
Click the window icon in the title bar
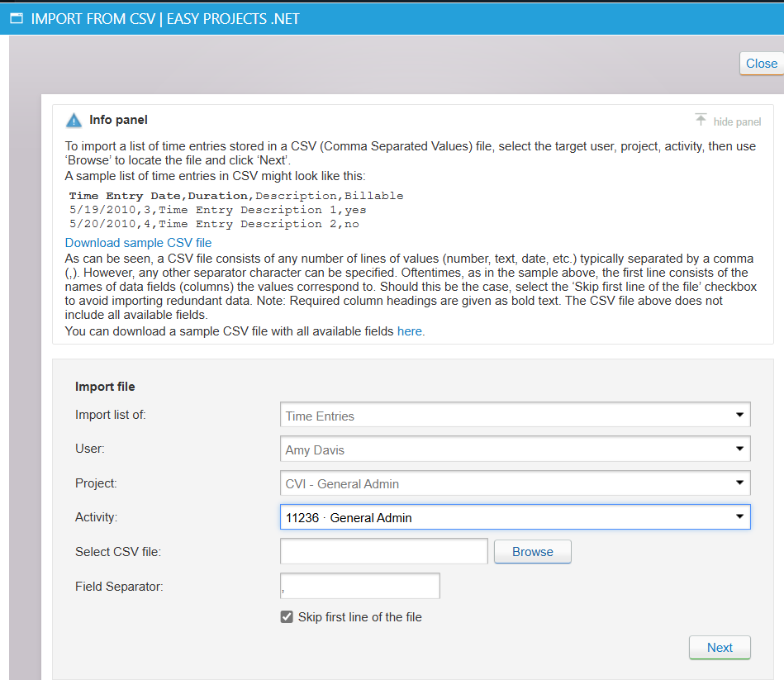pos(17,19)
